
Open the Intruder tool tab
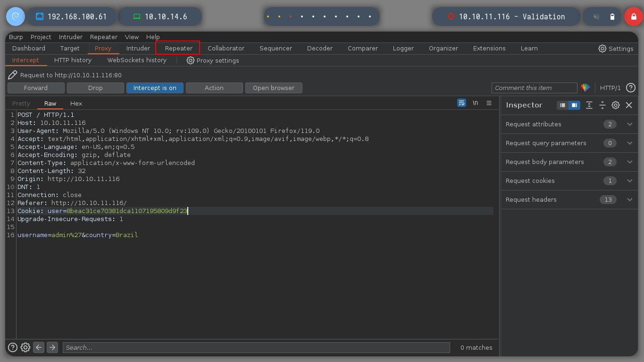pos(138,48)
